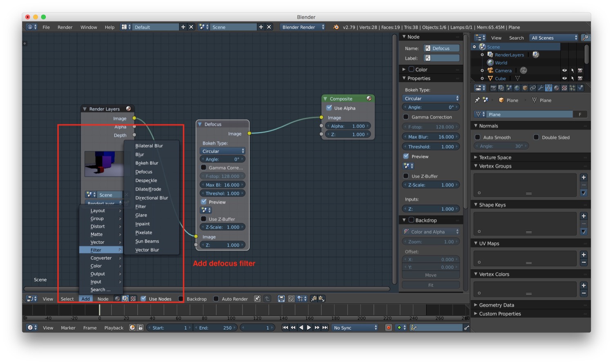
Task: Open the Physics properties tab
Action: [x=580, y=88]
